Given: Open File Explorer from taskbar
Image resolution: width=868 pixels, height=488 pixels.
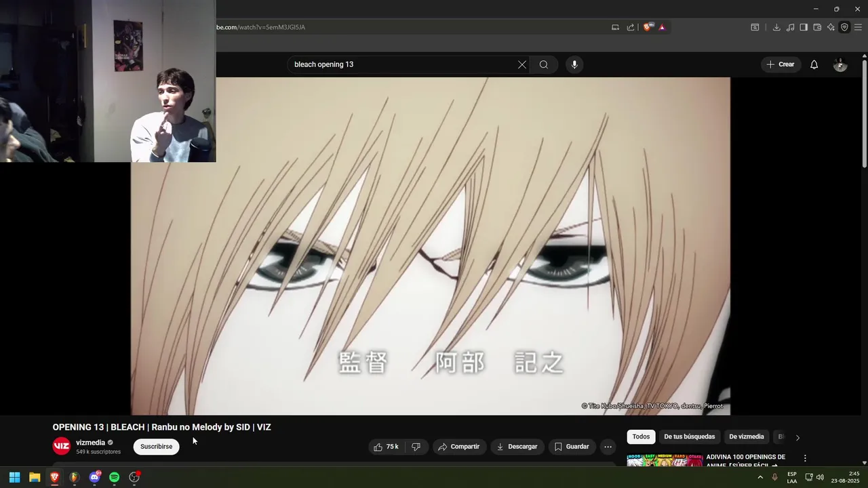Looking at the screenshot, I should click(x=35, y=477).
